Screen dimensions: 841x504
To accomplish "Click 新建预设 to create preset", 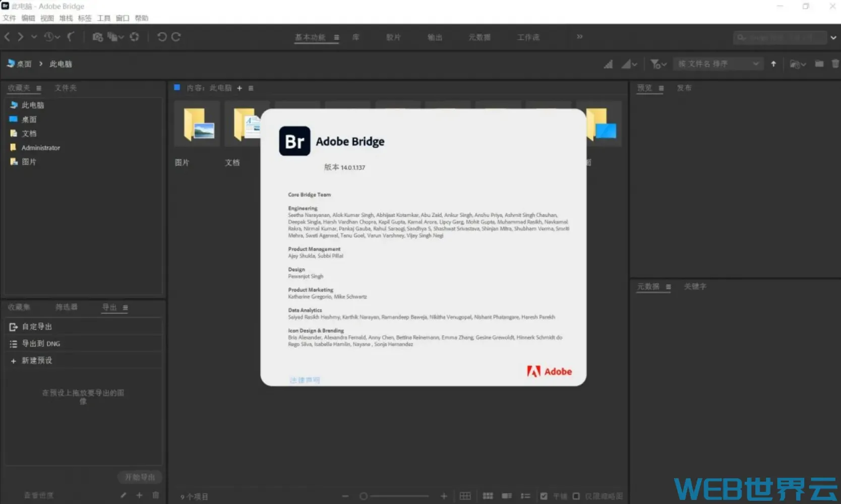I will pos(84,360).
